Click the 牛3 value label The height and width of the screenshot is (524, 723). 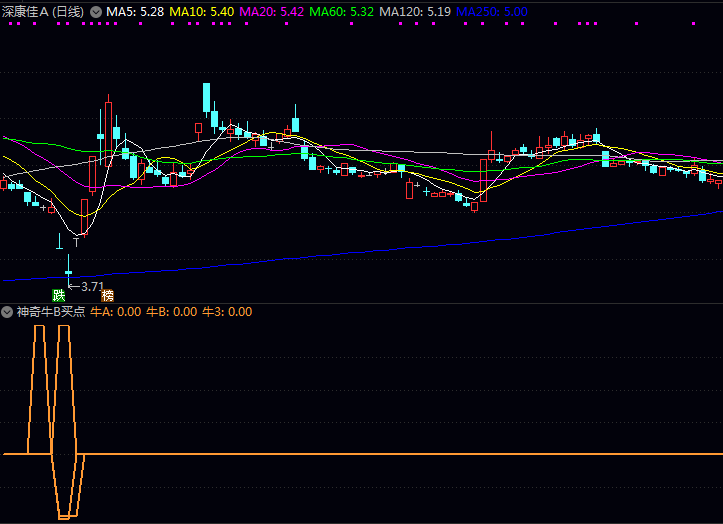tap(228, 312)
